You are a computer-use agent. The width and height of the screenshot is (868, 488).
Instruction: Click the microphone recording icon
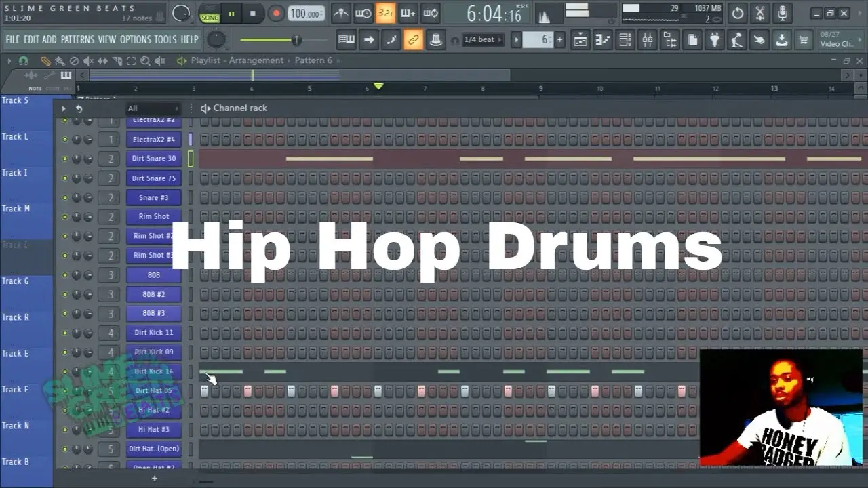[783, 13]
